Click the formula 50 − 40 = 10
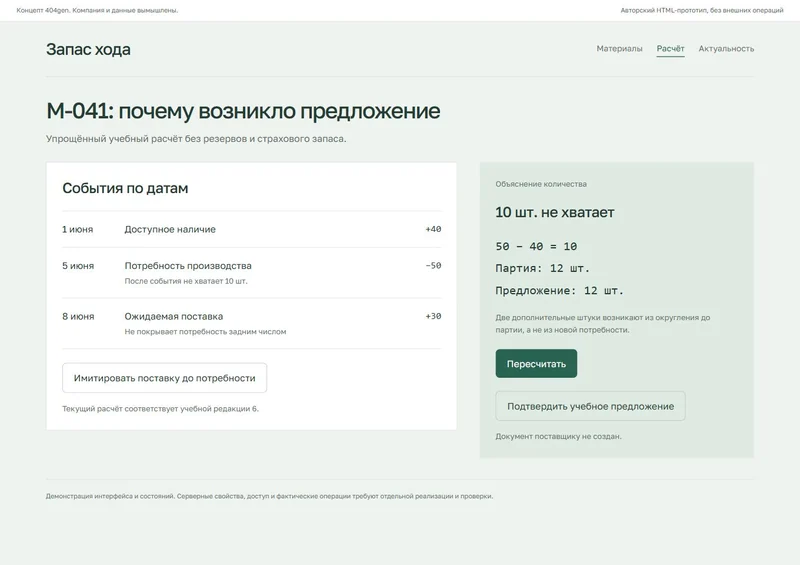 [x=536, y=247]
